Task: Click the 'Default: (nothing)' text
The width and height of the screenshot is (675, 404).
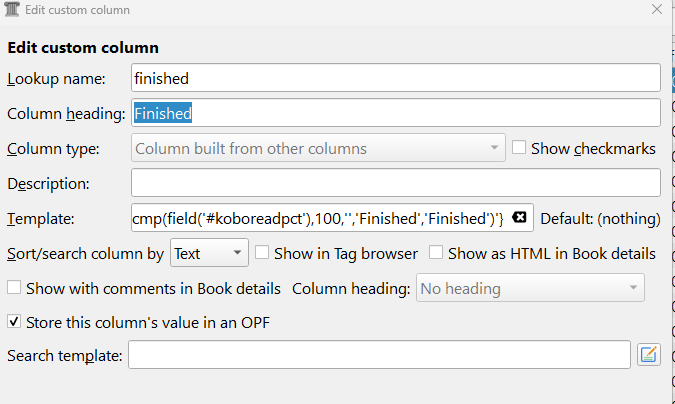Action: [x=600, y=218]
